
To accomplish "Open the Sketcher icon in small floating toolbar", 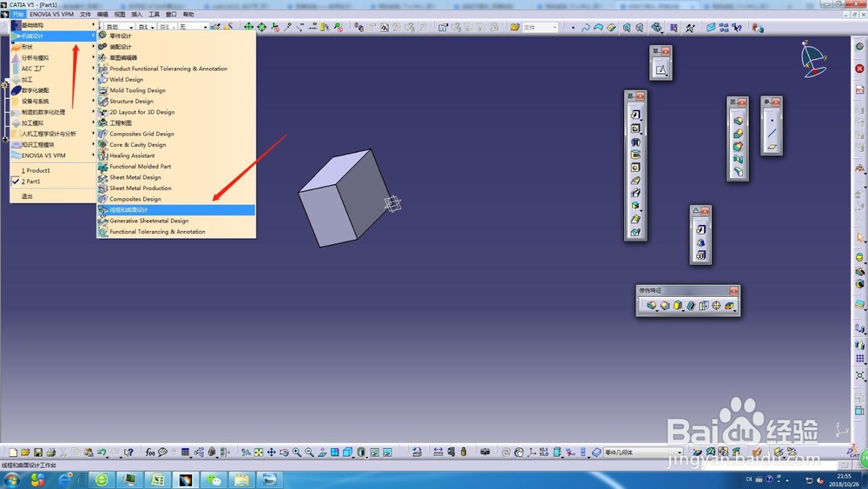I will click(661, 69).
